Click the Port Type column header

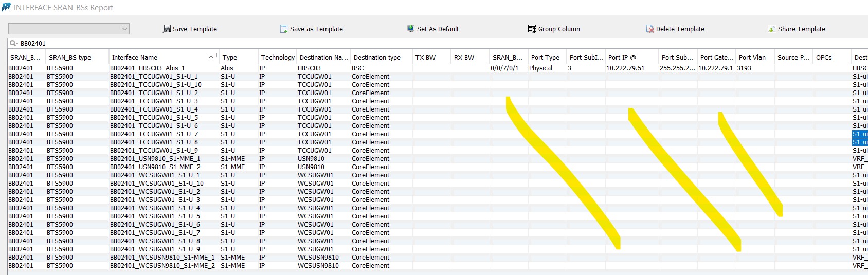point(545,58)
